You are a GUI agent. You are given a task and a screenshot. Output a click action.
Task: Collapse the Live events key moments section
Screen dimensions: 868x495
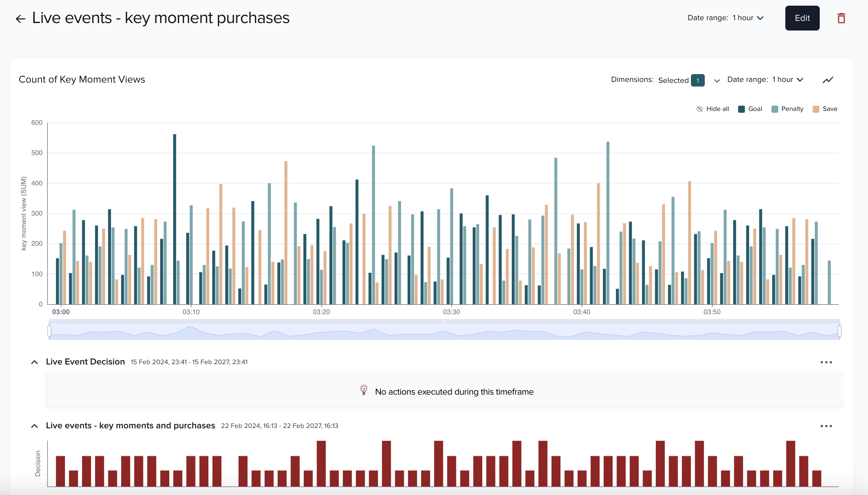[x=34, y=426]
